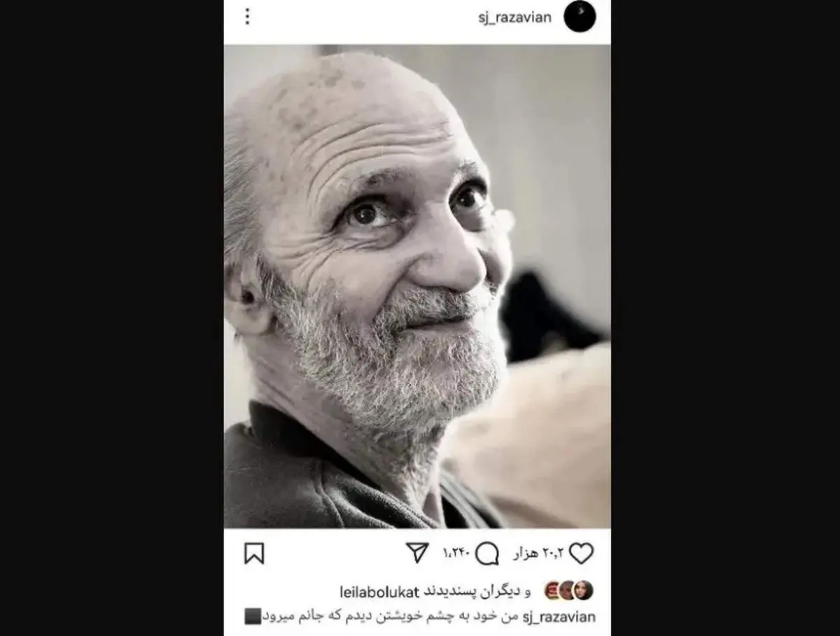Open the three-dot more options menu
This screenshot has height=636, width=840.
click(x=247, y=17)
